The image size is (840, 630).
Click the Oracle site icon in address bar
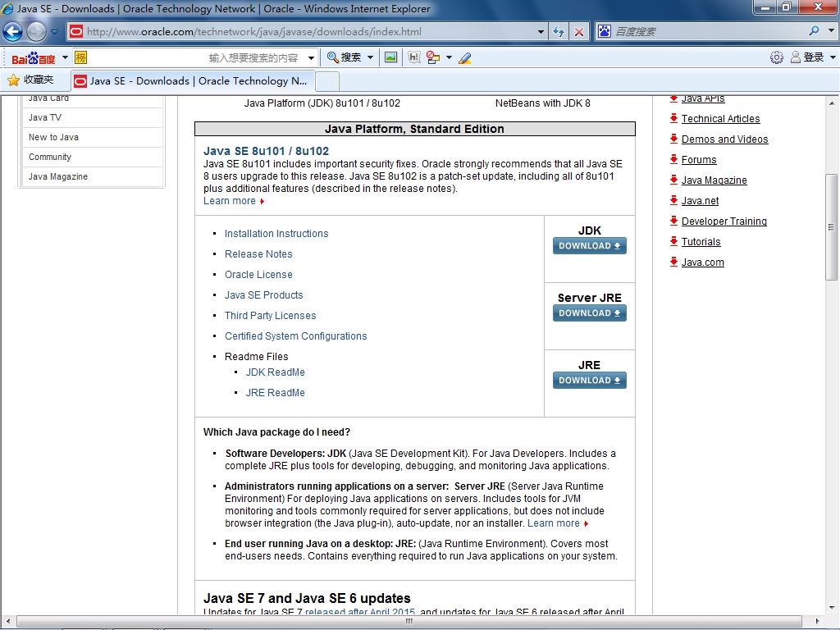76,32
